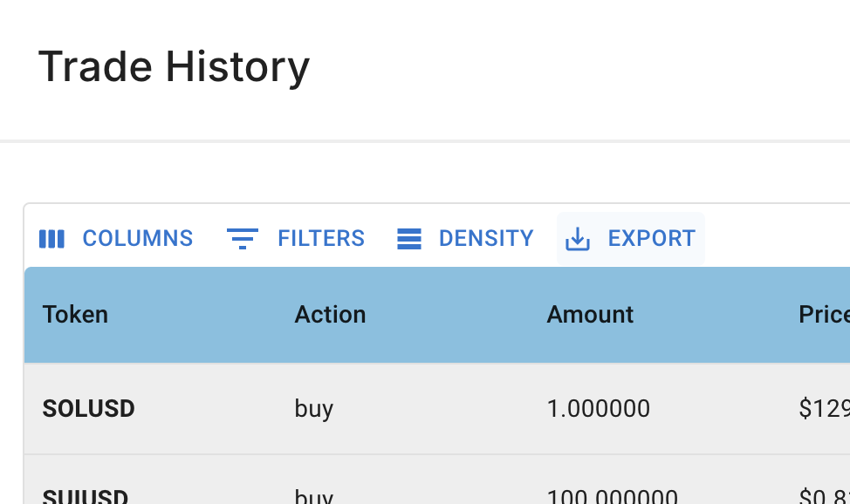Sort by the Token column header
This screenshot has height=504, width=850.
pos(75,314)
